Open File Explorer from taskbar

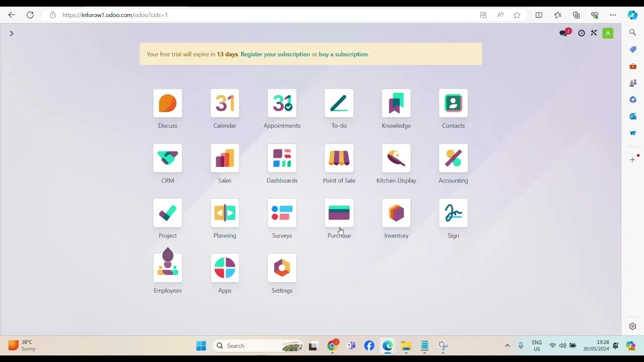[406, 346]
